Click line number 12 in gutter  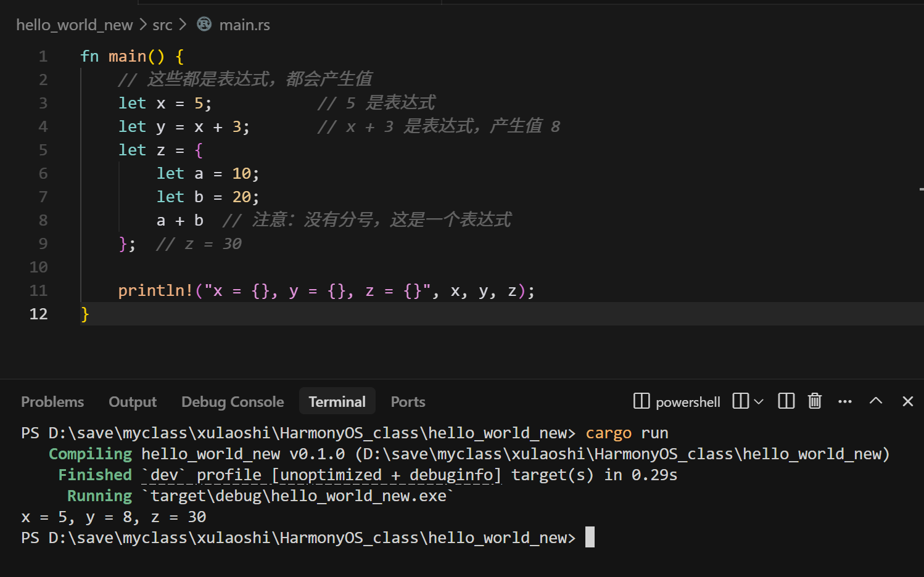click(38, 314)
